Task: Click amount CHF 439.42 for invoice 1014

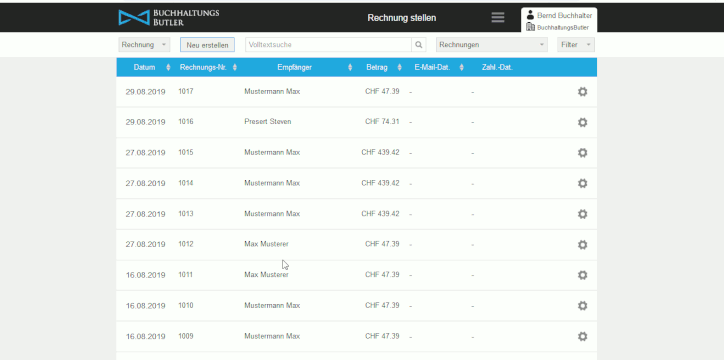Action: [380, 183]
